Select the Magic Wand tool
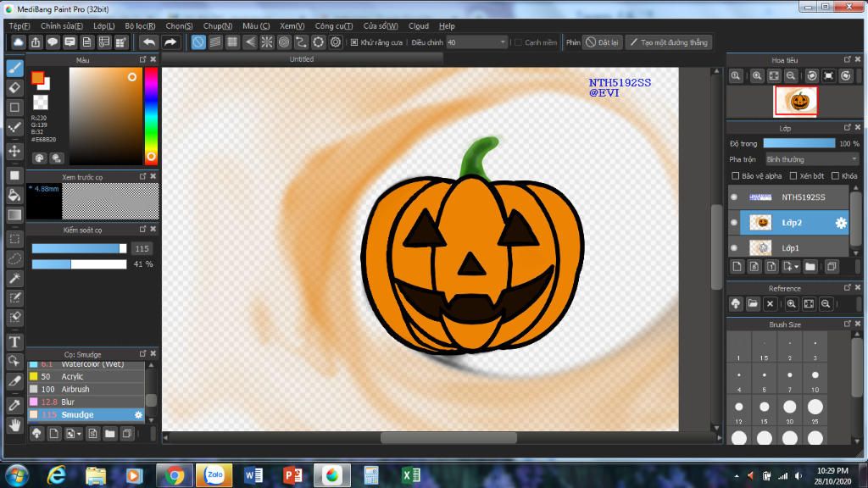This screenshot has width=868, height=488. pyautogui.click(x=15, y=278)
